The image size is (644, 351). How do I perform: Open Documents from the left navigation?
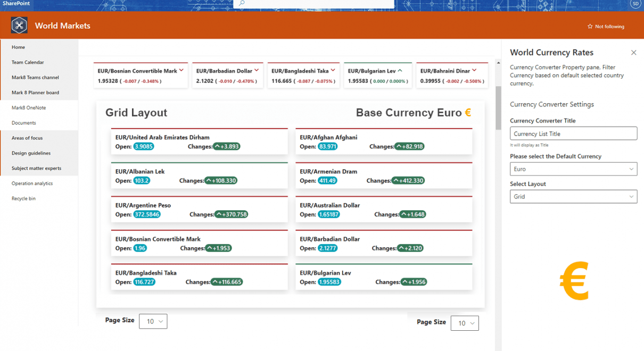coord(24,123)
